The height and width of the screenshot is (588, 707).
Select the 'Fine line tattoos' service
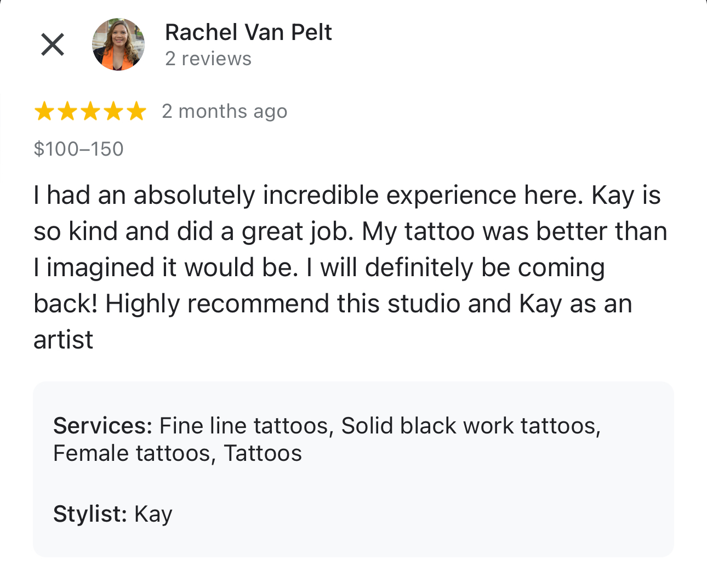pyautogui.click(x=244, y=426)
